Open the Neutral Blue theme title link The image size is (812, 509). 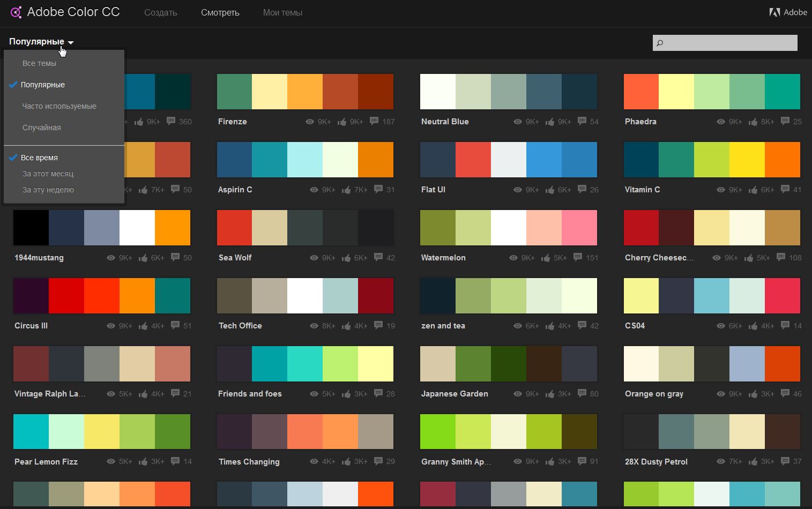point(445,122)
